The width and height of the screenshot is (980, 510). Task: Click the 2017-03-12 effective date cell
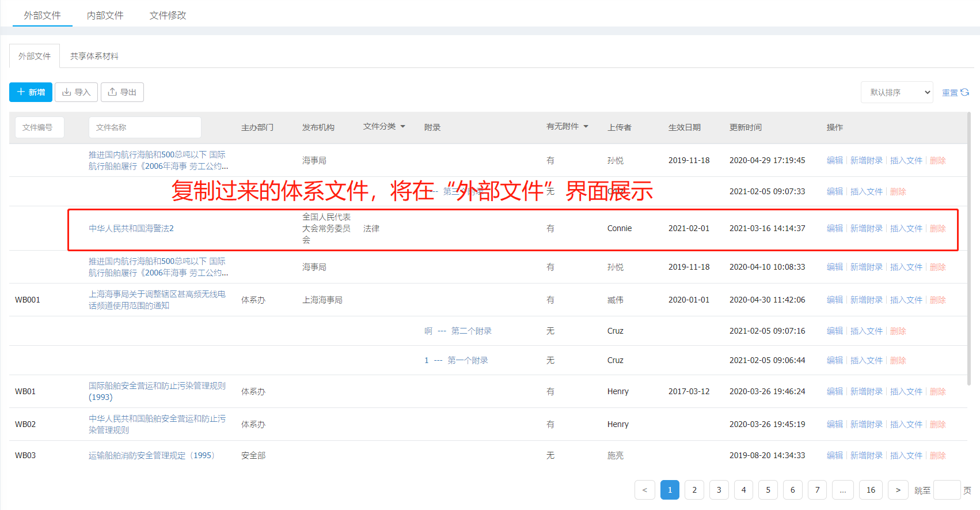point(689,391)
